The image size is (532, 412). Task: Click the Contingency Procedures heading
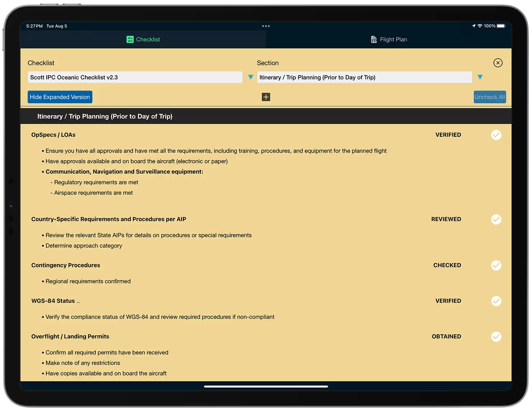(66, 265)
